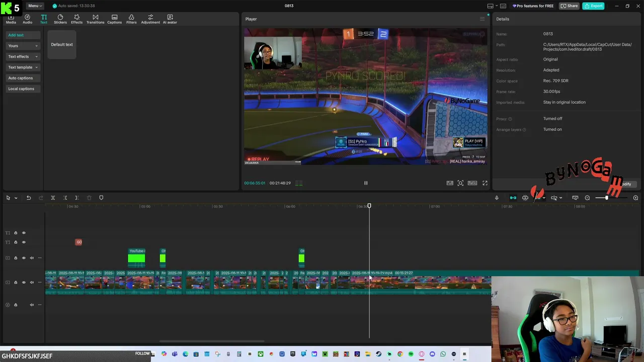Open the AI avatar tab
This screenshot has width=644, height=362.
(170, 19)
